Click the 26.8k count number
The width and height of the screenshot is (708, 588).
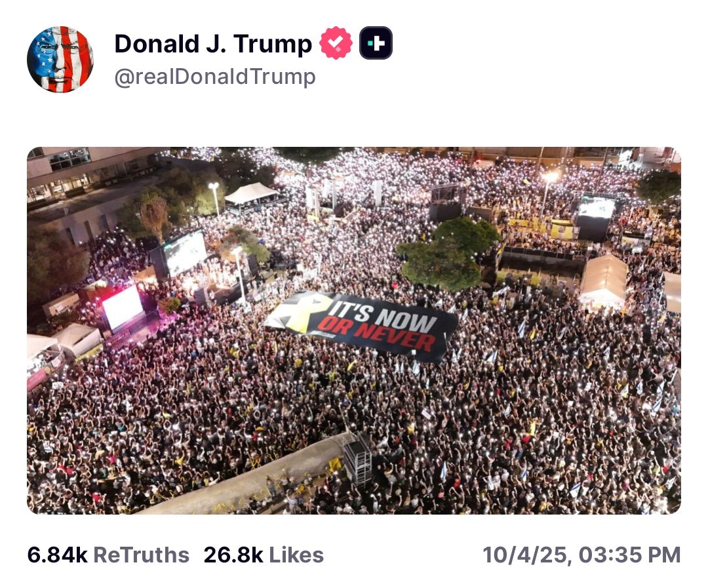(x=233, y=555)
